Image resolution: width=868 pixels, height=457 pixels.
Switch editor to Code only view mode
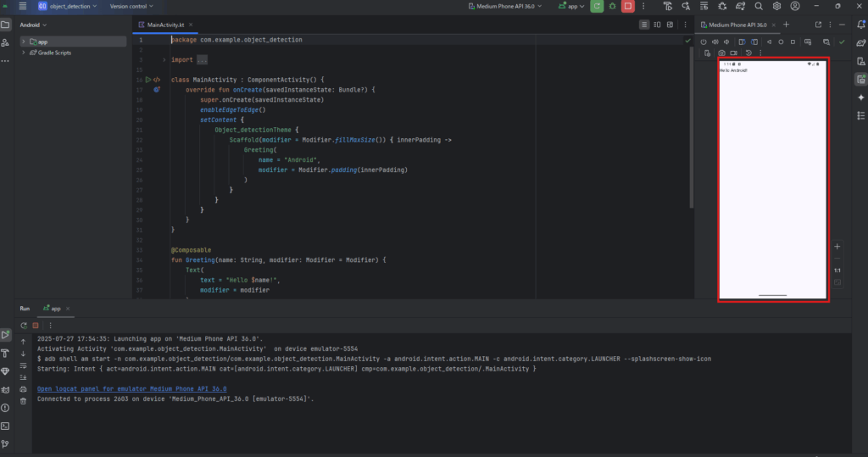click(x=644, y=25)
